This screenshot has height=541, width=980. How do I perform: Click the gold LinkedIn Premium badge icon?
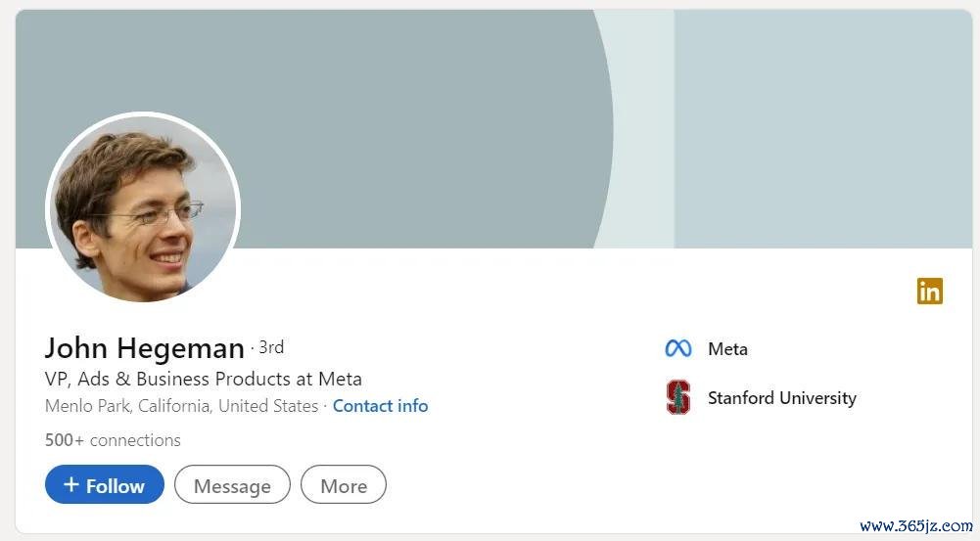[929, 292]
